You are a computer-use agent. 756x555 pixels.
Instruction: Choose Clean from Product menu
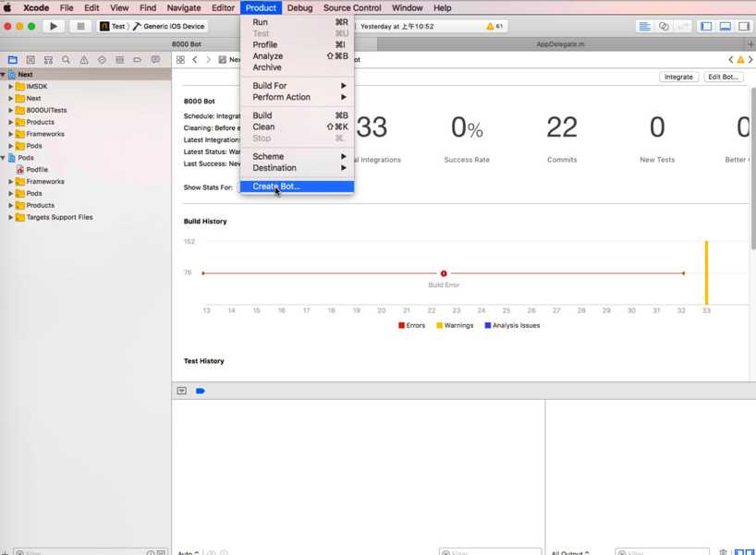297,127
